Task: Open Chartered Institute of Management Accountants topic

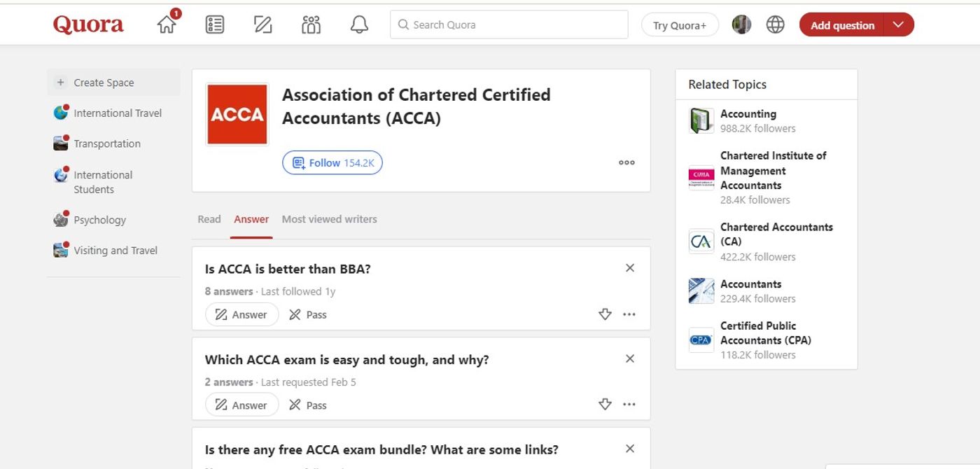Action: pyautogui.click(x=773, y=170)
